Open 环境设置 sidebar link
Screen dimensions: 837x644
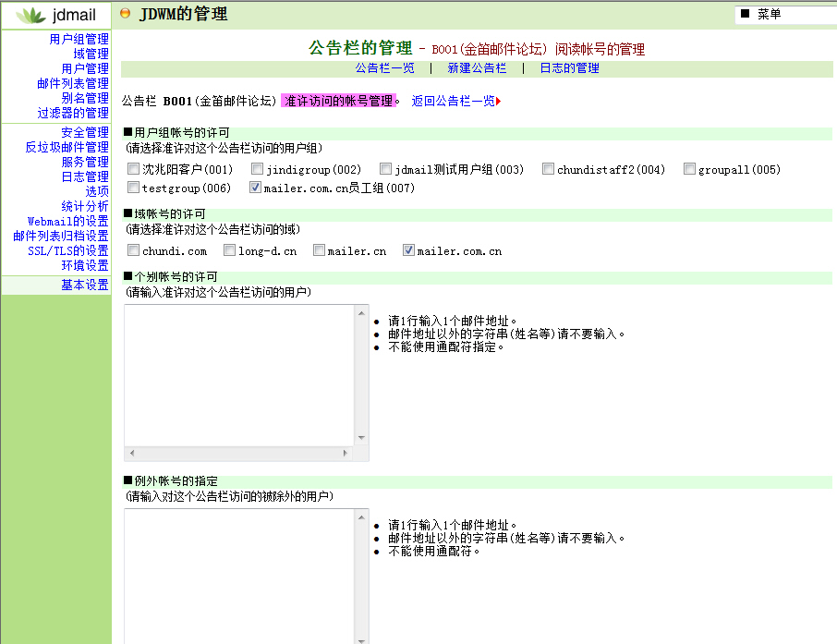tap(85, 265)
